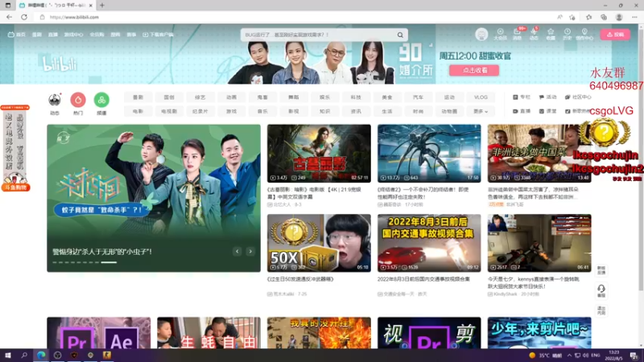
Task: Open the 消息 messages icon
Action: pos(517,35)
